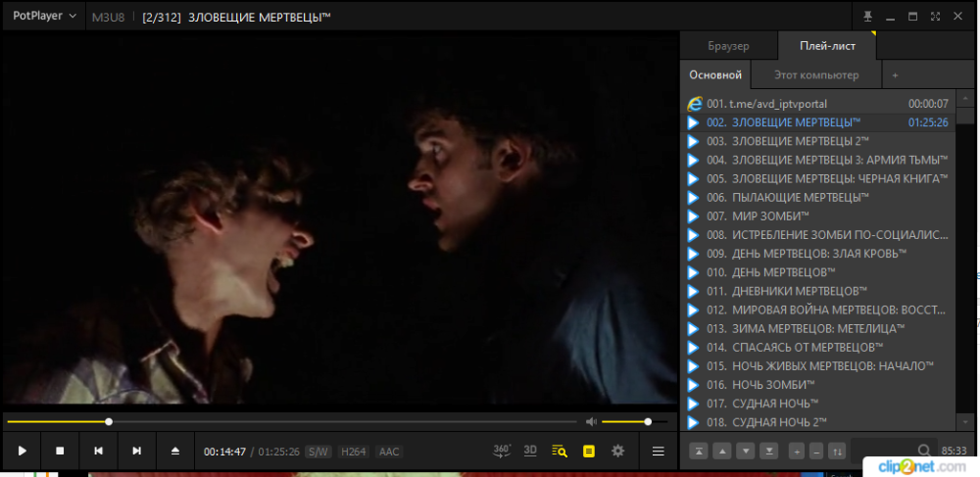Open the PotPlayer main menu dropdown
The image size is (980, 477).
[x=44, y=17]
